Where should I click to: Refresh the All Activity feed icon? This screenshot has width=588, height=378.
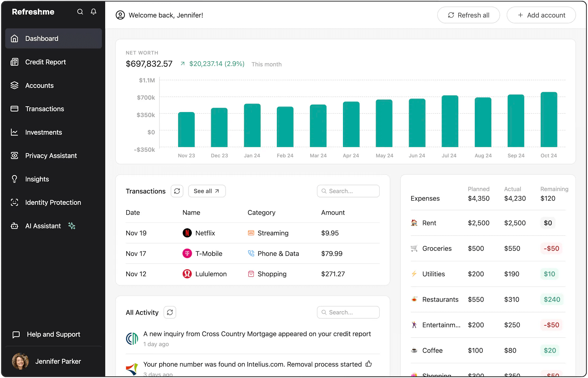pos(170,312)
